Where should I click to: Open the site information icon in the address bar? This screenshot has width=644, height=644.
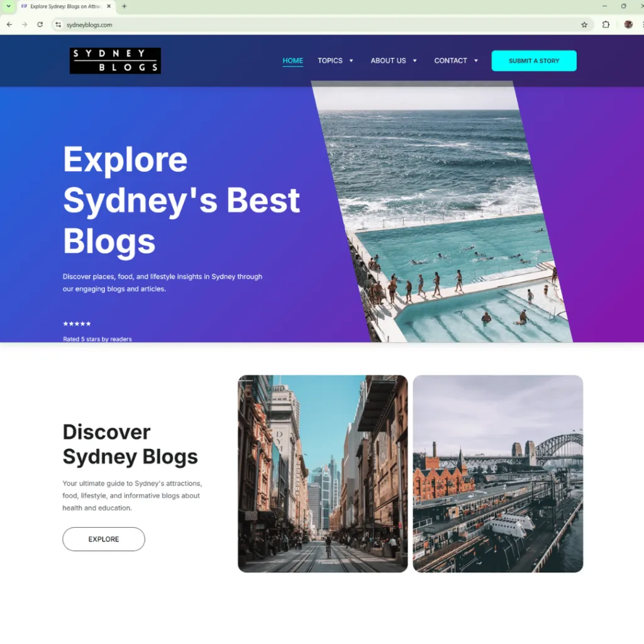click(x=58, y=25)
